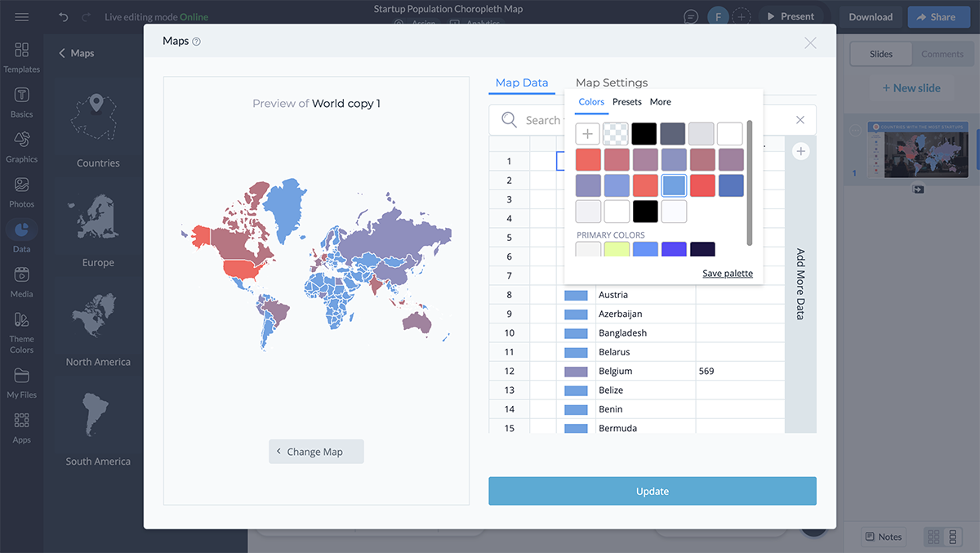This screenshot has width=980, height=553.
Task: Open the Basics sidebar section
Action: tap(21, 102)
